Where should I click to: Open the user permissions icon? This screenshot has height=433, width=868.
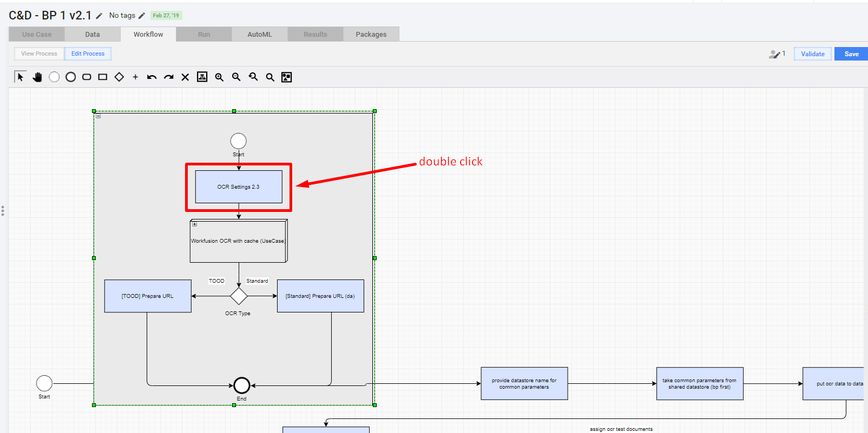(x=774, y=54)
